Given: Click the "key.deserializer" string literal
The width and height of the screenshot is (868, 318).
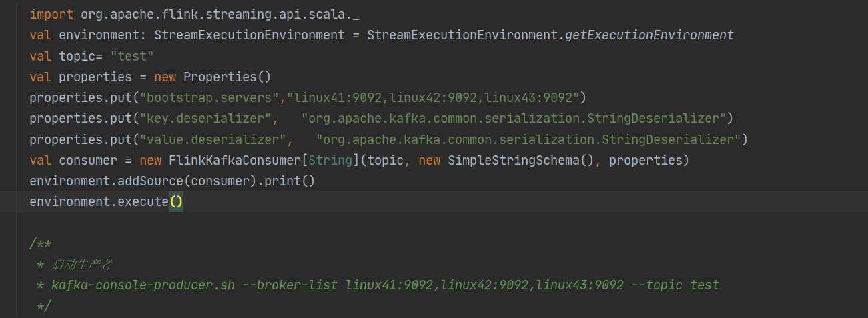Looking at the screenshot, I should click(205, 119).
